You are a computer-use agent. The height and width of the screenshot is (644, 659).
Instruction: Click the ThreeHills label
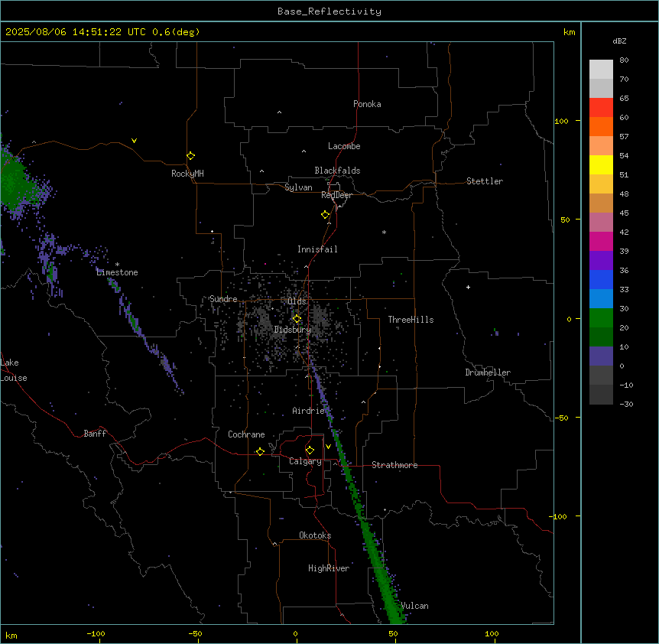point(411,320)
